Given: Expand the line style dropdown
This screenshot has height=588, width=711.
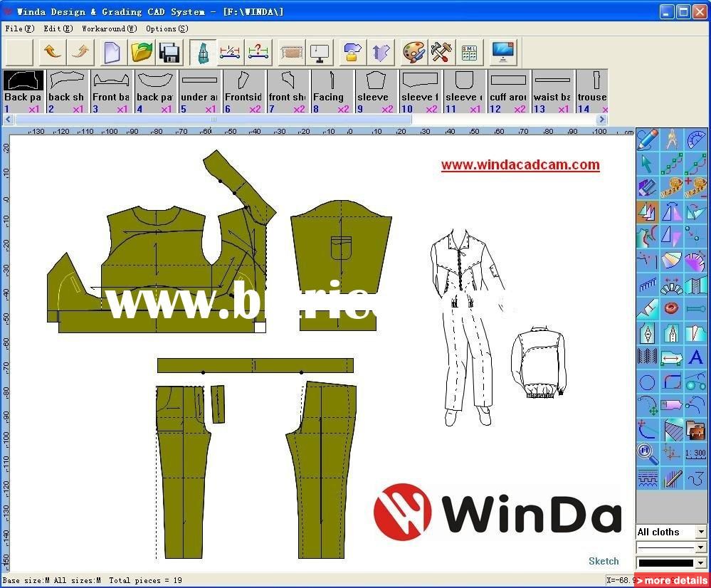Looking at the screenshot, I should (701, 547).
